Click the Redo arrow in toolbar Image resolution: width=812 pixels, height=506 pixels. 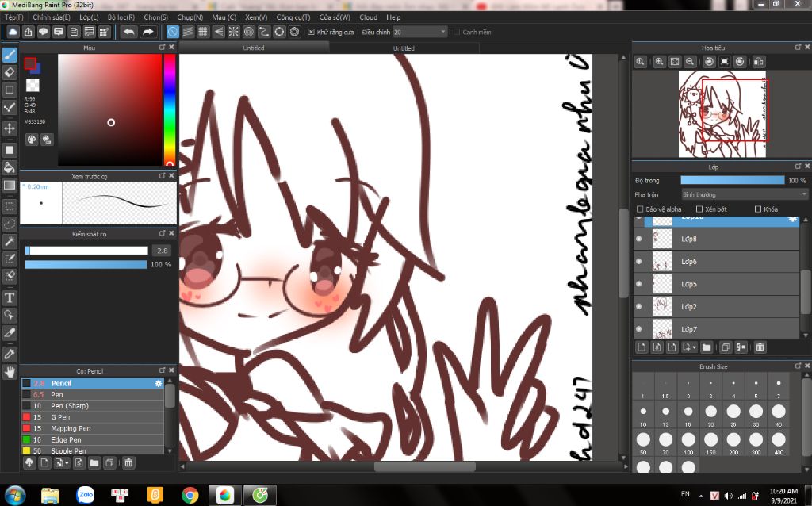148,32
